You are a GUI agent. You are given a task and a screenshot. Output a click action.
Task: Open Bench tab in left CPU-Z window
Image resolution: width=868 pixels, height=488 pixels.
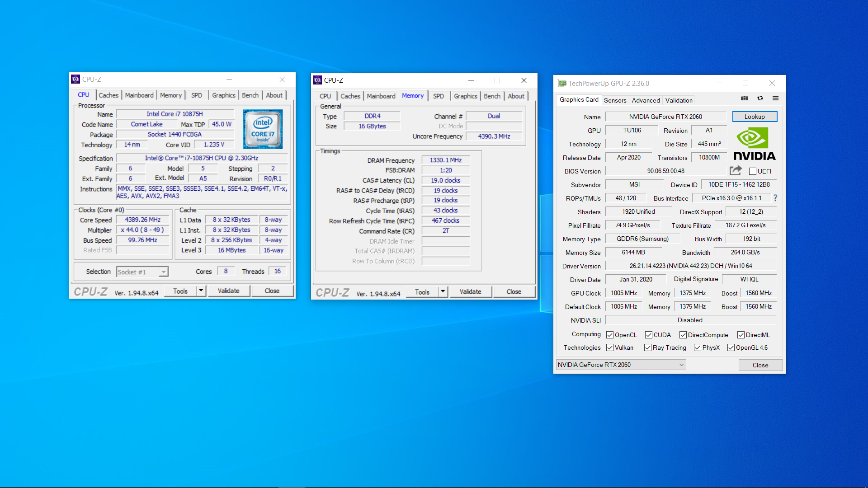250,95
